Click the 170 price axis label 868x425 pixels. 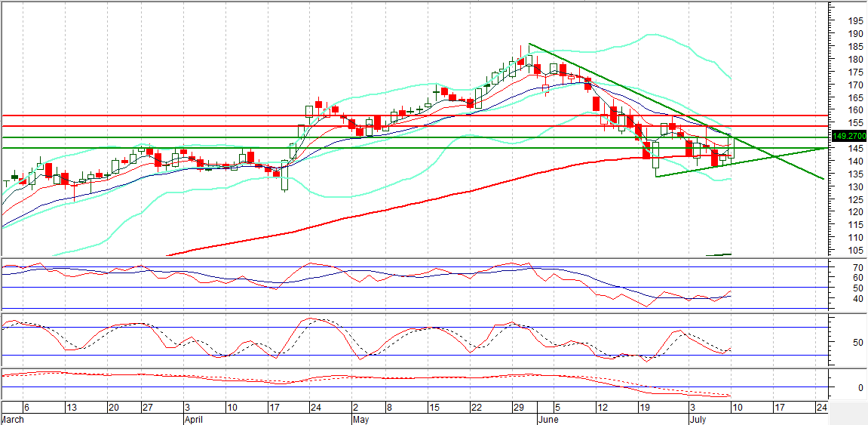tap(856, 85)
